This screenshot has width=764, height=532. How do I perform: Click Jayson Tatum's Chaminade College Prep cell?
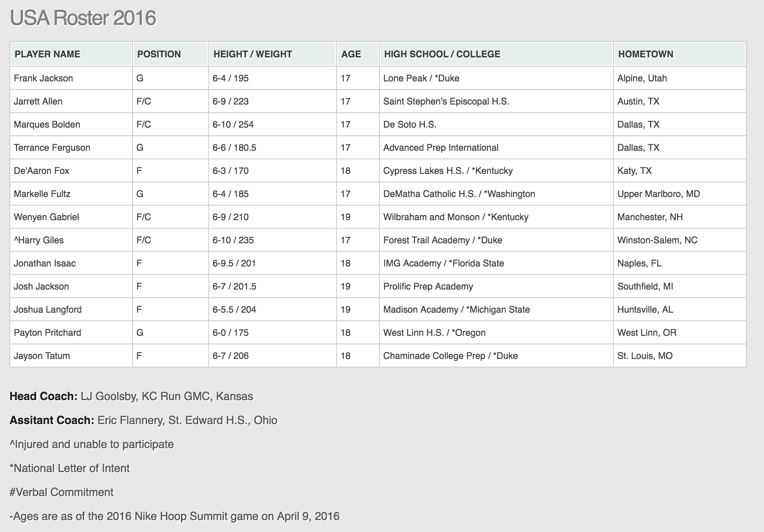point(451,356)
